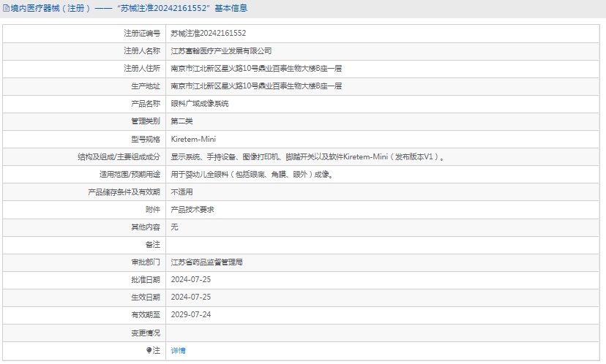The width and height of the screenshot is (606, 364).
Task: Click the 有效期至 date 2029-07-24
Action: 190,315
